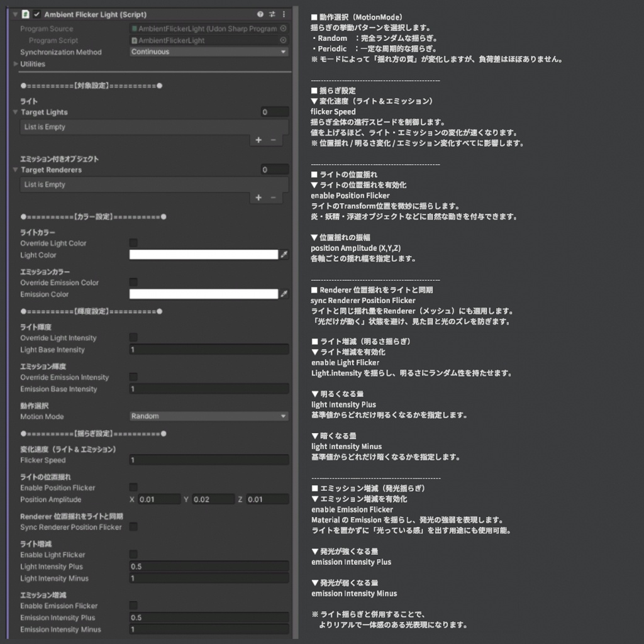Pick Emission Color with eyedropper
Viewport: 644px width, 644px height.
(284, 294)
